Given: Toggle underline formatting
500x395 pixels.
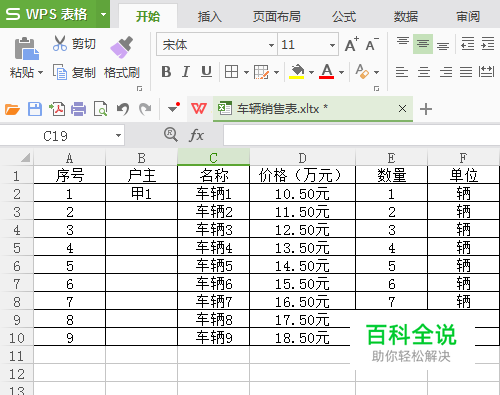Looking at the screenshot, I should [206, 72].
